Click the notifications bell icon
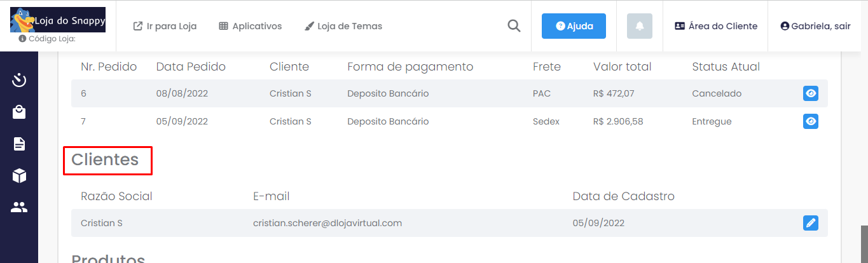The height and width of the screenshot is (263, 868). pyautogui.click(x=640, y=26)
